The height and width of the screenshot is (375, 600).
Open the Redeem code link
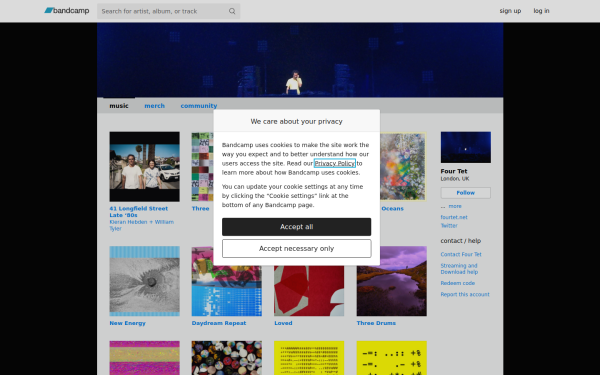(458, 283)
